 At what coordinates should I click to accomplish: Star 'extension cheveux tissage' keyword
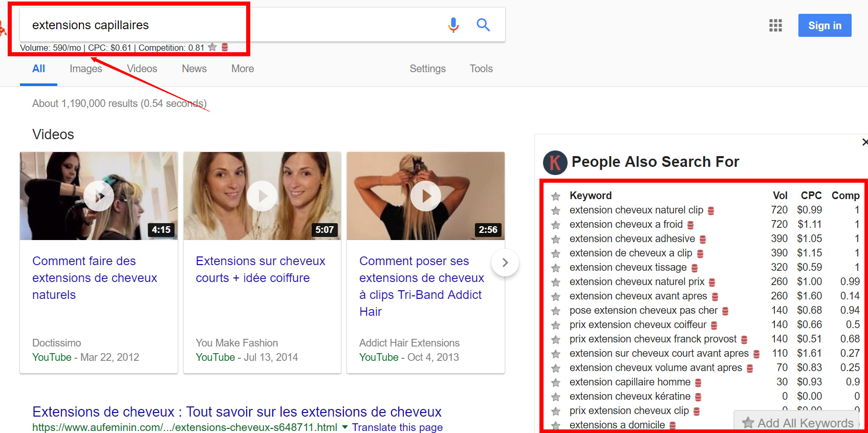(x=555, y=268)
